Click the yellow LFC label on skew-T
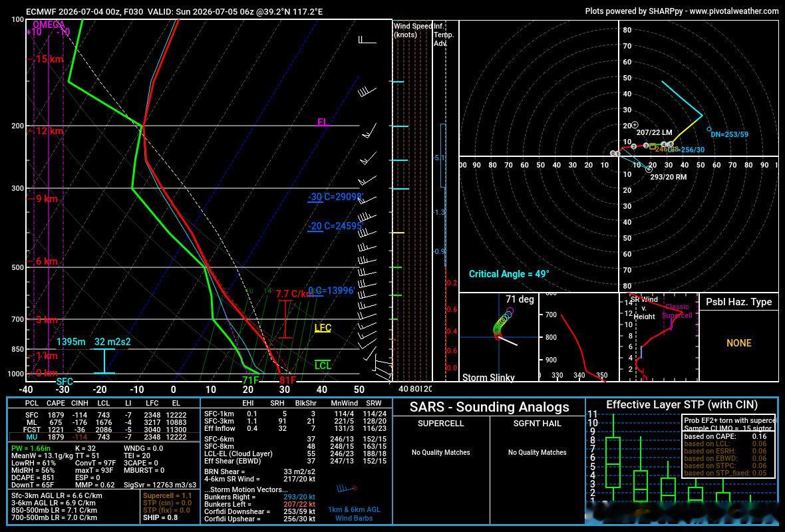This screenshot has width=785, height=532. pos(323,328)
